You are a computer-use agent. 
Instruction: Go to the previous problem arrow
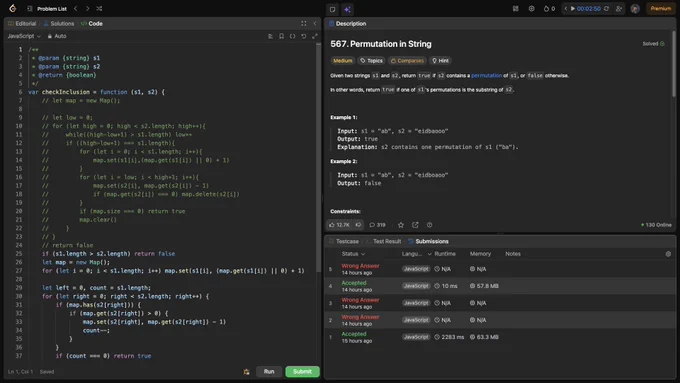coord(75,9)
